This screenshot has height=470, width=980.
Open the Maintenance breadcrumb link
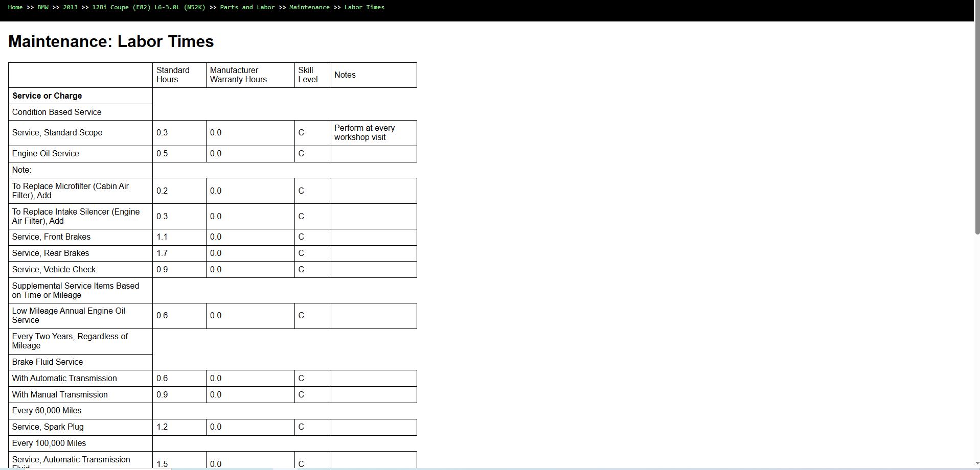click(309, 7)
